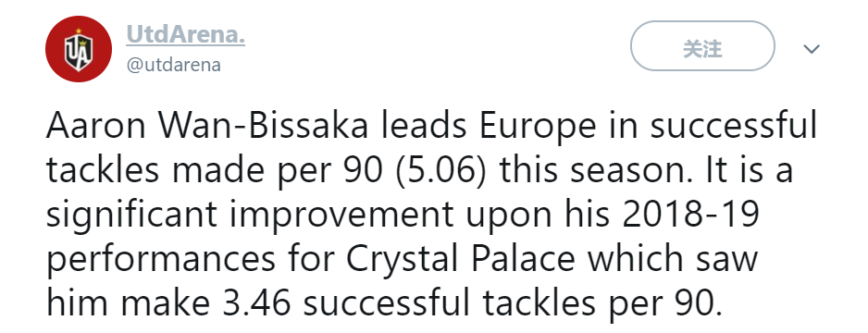Click the @utdarena handle

coord(173,65)
